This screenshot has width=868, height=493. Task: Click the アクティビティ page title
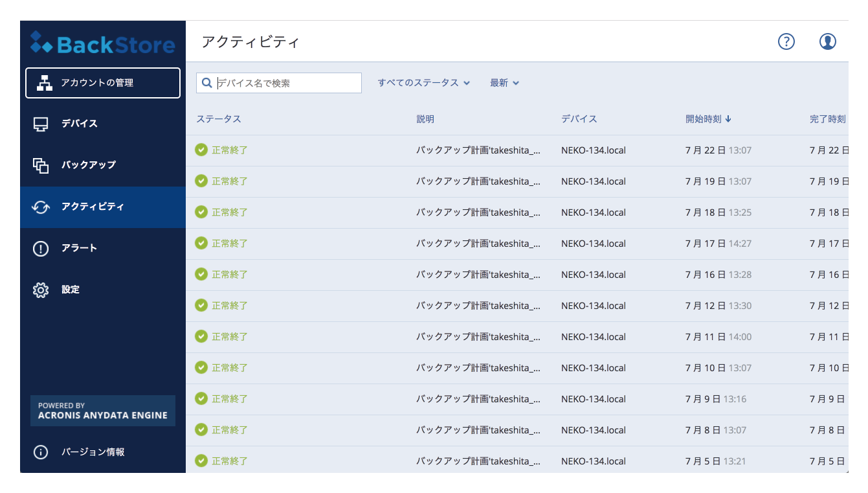250,42
